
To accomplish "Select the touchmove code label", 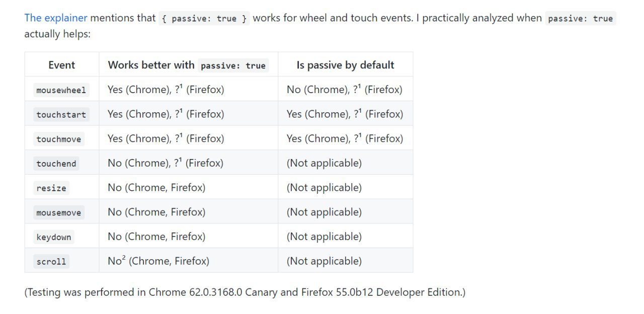I will 58,139.
